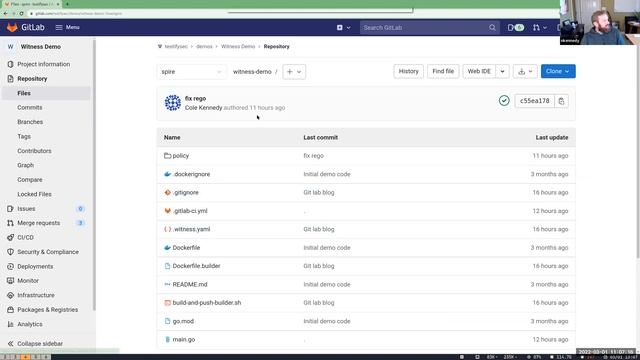Select Repository in the sidebar
Image resolution: width=640 pixels, height=360 pixels.
[x=32, y=79]
